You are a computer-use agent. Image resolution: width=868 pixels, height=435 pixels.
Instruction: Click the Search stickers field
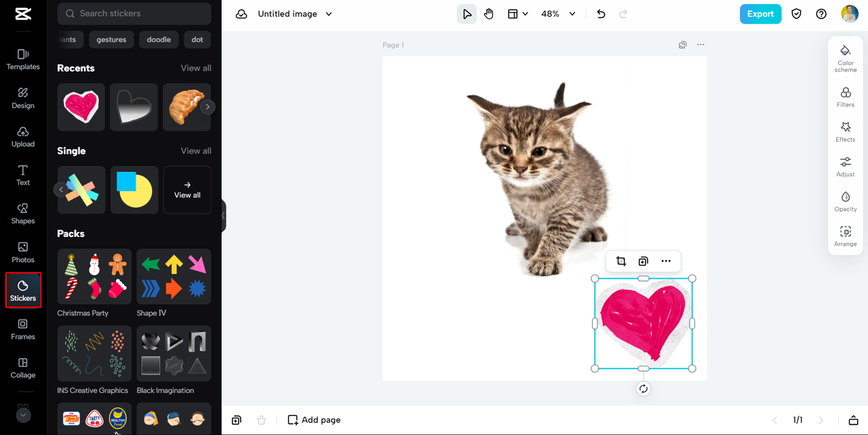[x=134, y=13]
